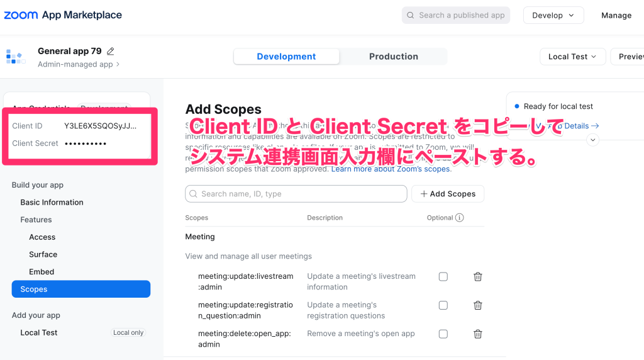Check optional box for meeting:delete:open_app:admin

443,334
